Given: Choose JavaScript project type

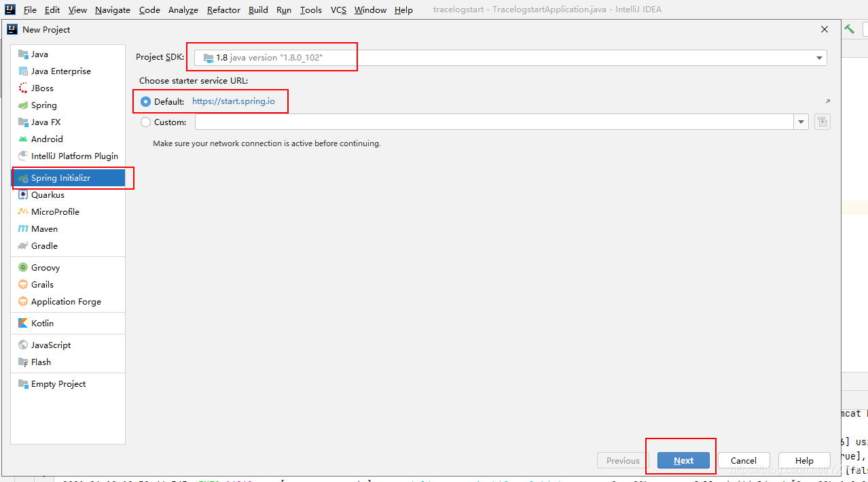Looking at the screenshot, I should coord(68,345).
